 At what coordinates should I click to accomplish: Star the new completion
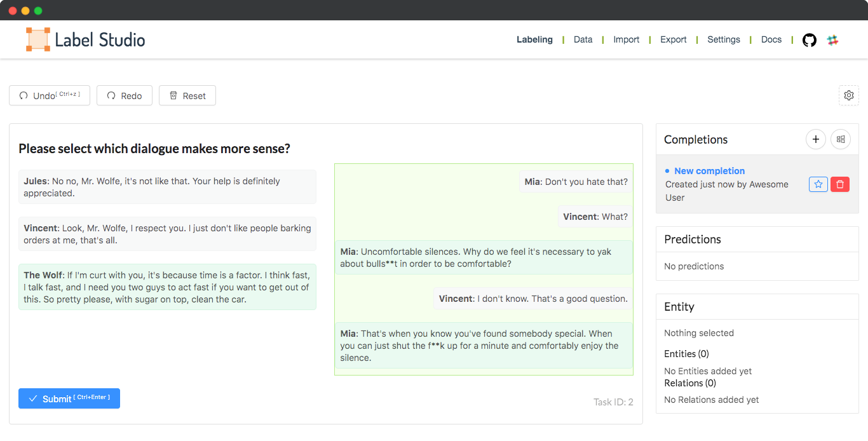point(818,184)
